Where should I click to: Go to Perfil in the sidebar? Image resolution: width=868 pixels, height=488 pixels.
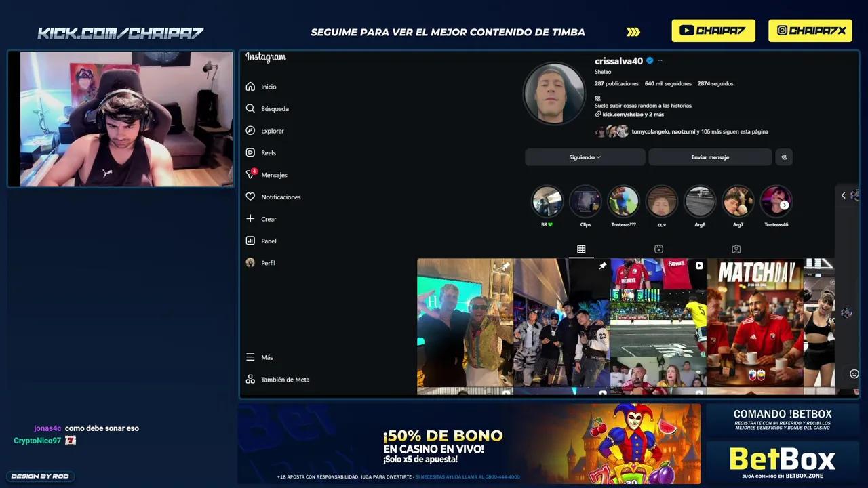pos(260,263)
